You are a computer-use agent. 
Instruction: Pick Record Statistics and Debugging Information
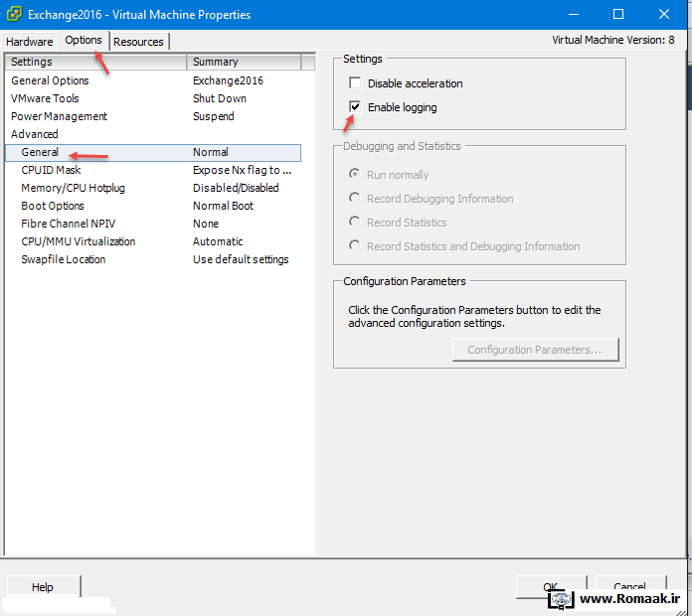354,245
